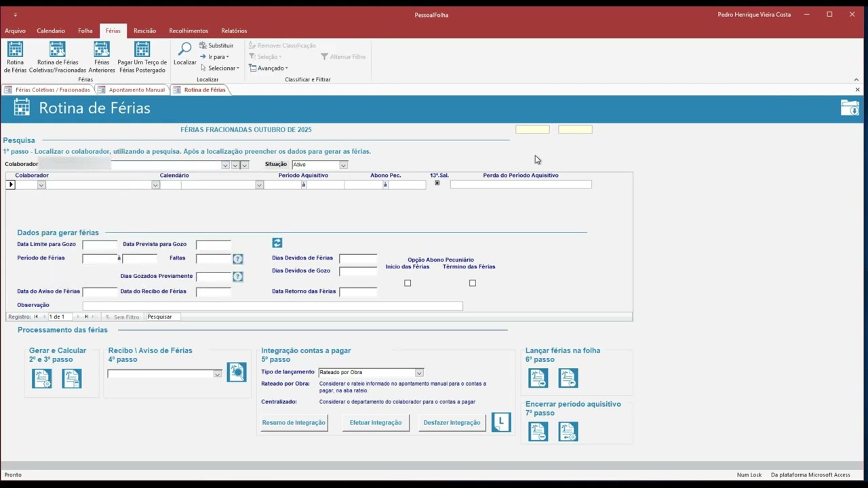The image size is (868, 488).
Task: Open Pagar Um Terço de Férias Postergado
Action: pos(142,57)
